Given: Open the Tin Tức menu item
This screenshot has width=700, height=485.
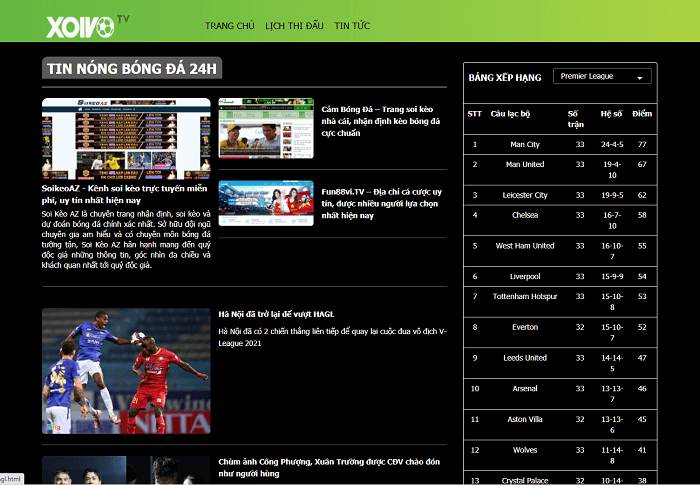Looking at the screenshot, I should pyautogui.click(x=352, y=26).
